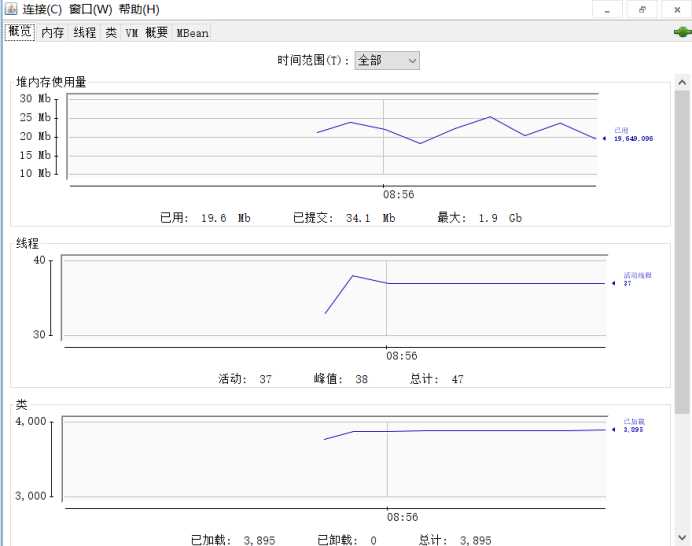Click the 已加载: 3,895 summary text
The height and width of the screenshot is (546, 692).
pos(233,540)
